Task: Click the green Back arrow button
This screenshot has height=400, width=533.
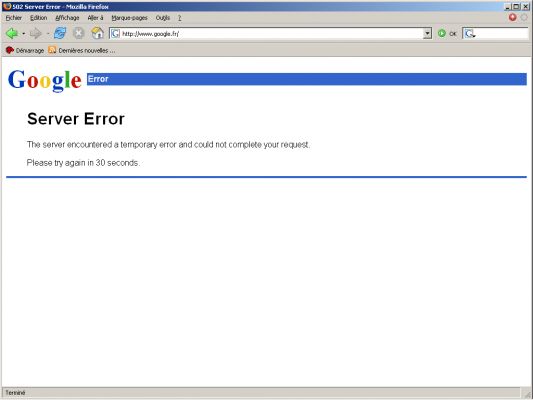Action: pos(12,33)
